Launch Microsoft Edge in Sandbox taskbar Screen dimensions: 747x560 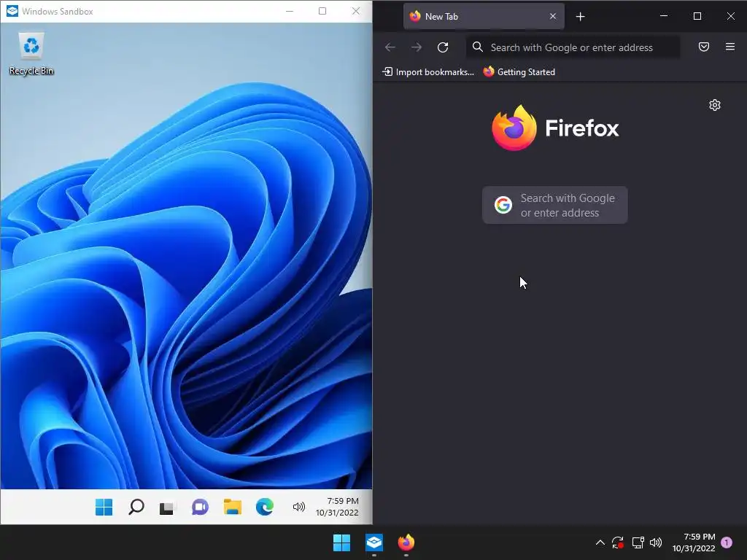tap(264, 507)
